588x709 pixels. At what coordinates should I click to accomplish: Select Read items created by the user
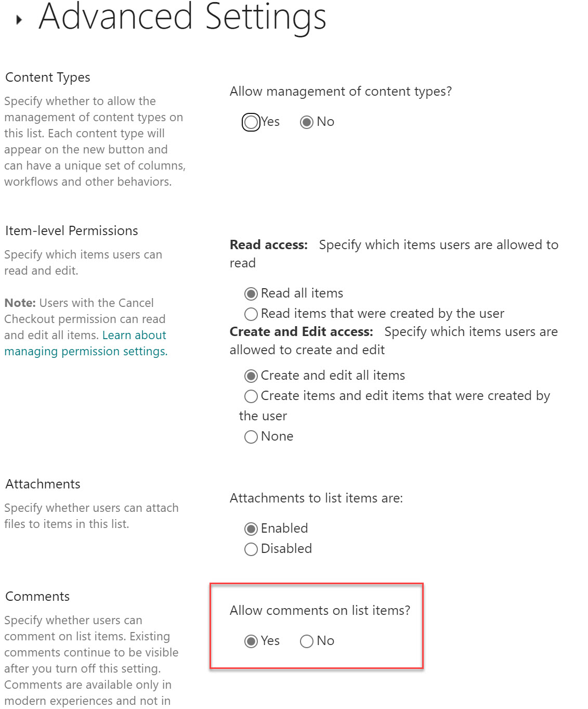click(x=251, y=314)
